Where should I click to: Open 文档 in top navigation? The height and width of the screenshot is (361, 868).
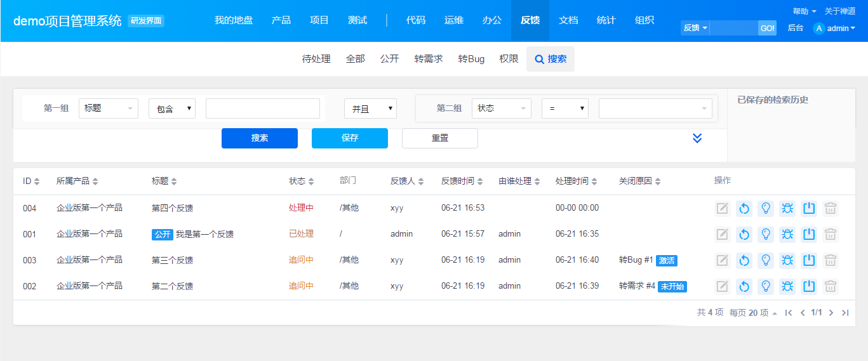coord(568,20)
